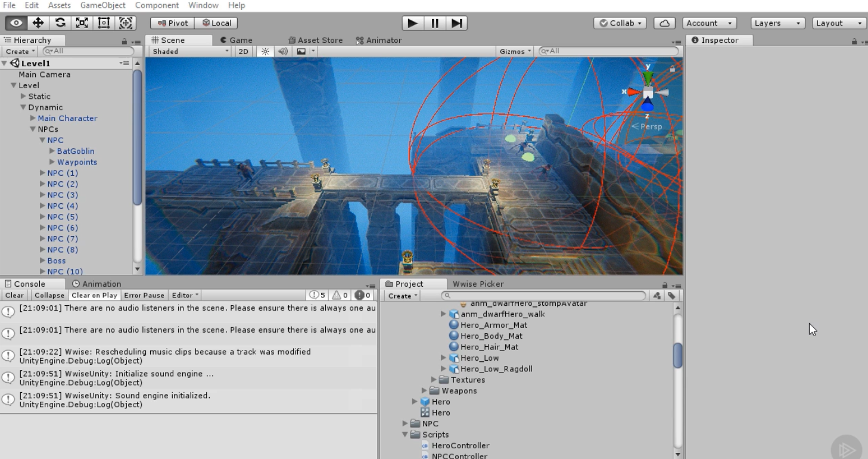Toggle console error message filter
Image resolution: width=868 pixels, height=459 pixels.
coord(363,296)
